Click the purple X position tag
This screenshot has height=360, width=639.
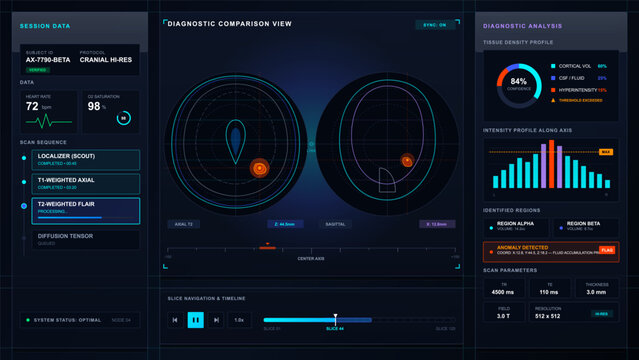[x=436, y=224]
